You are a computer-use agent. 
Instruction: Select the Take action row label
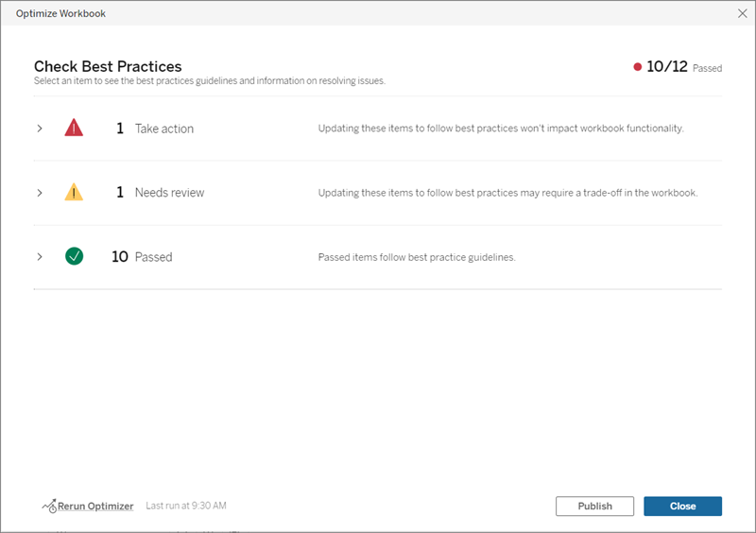(163, 129)
